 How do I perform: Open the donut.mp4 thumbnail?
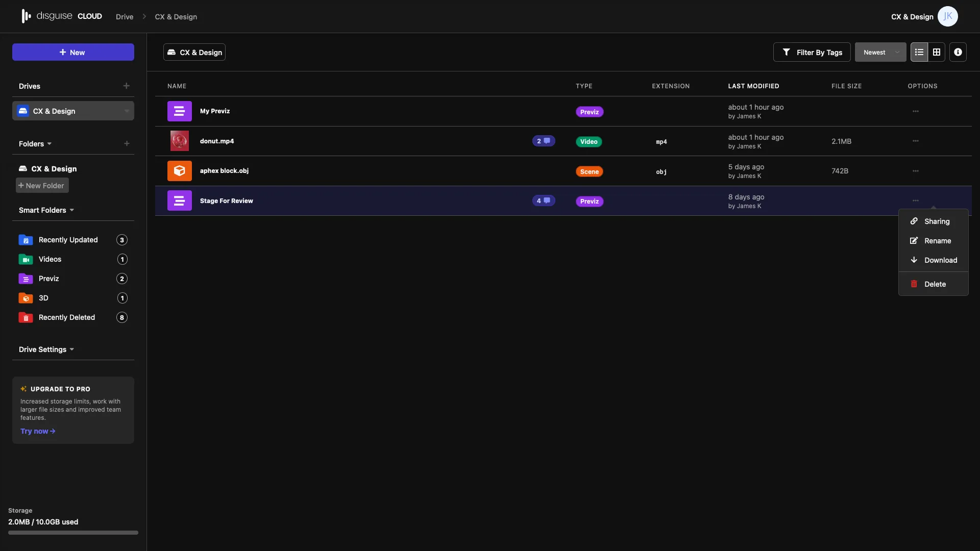point(179,140)
